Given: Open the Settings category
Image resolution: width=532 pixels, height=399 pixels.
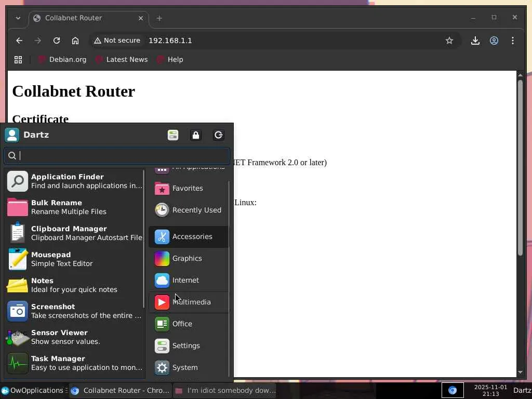Looking at the screenshot, I should click(189, 345).
